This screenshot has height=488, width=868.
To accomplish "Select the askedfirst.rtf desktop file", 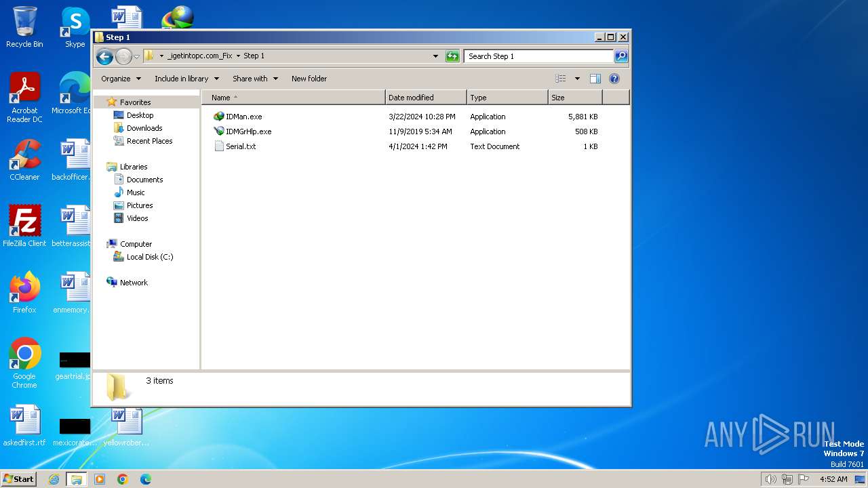I will click(x=24, y=426).
